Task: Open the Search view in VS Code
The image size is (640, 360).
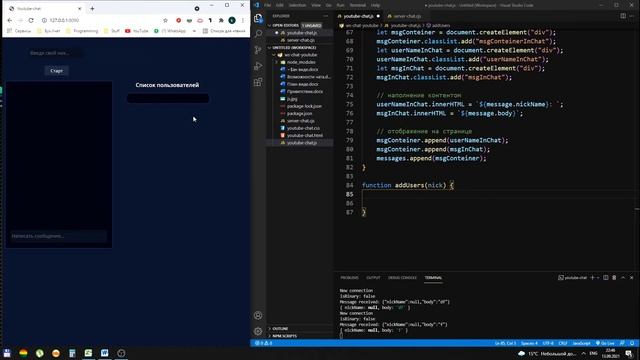Action: (x=258, y=33)
